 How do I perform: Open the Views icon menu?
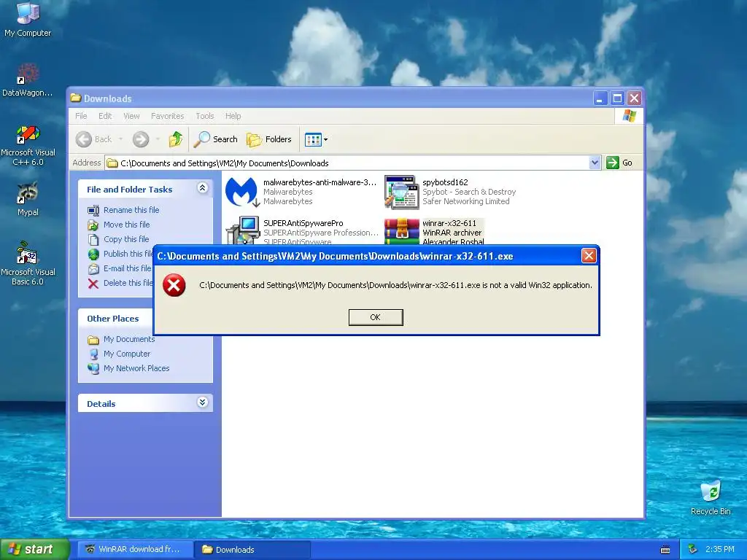pos(317,139)
